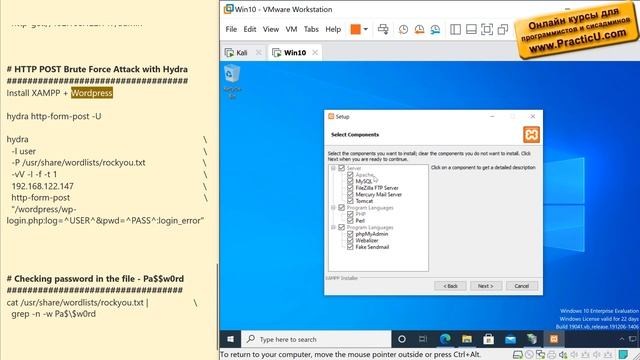Open Microsoft Store from taskbar
This screenshot has width=640, height=360.
489,339
